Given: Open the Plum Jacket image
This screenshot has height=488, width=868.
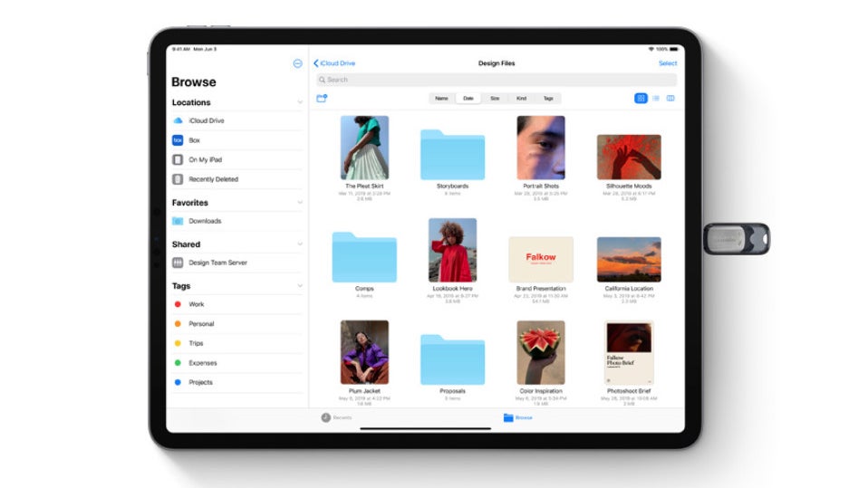Looking at the screenshot, I should click(364, 352).
